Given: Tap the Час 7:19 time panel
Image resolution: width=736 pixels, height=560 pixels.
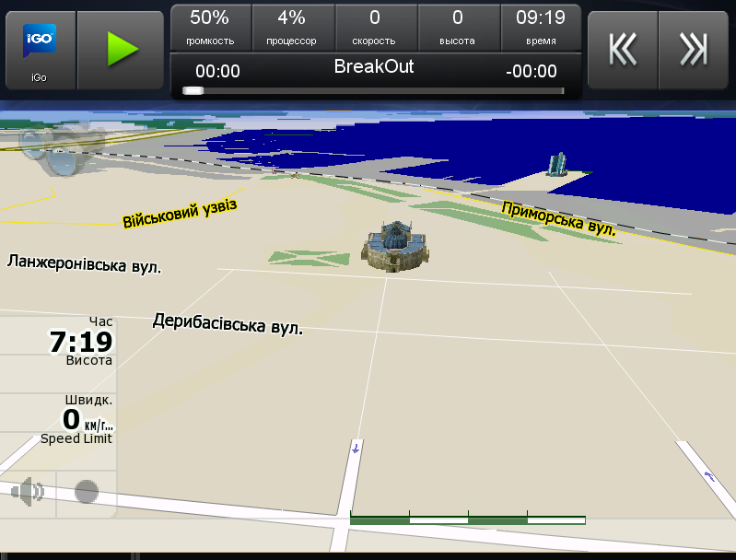Looking at the screenshot, I should click(60, 341).
